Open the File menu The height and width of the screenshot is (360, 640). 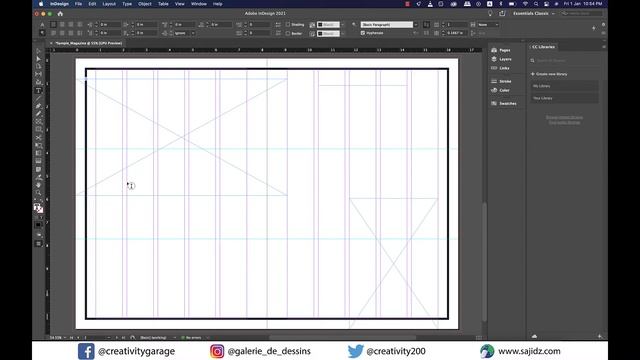[78, 4]
